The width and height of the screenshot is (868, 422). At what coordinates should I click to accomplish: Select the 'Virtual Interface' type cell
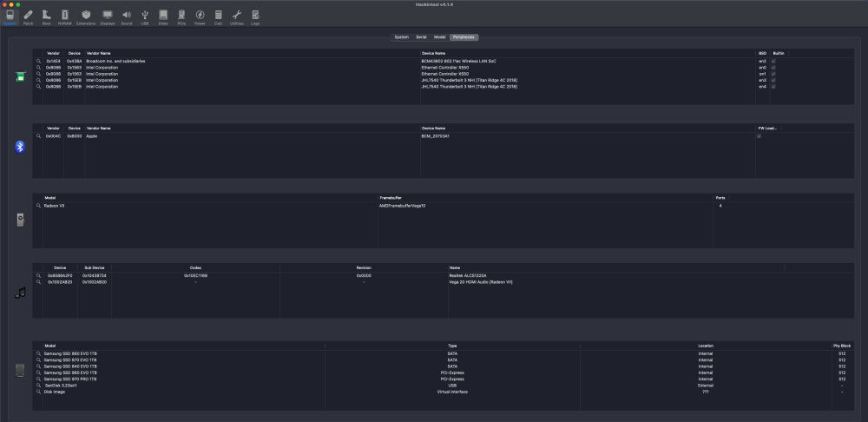point(452,392)
